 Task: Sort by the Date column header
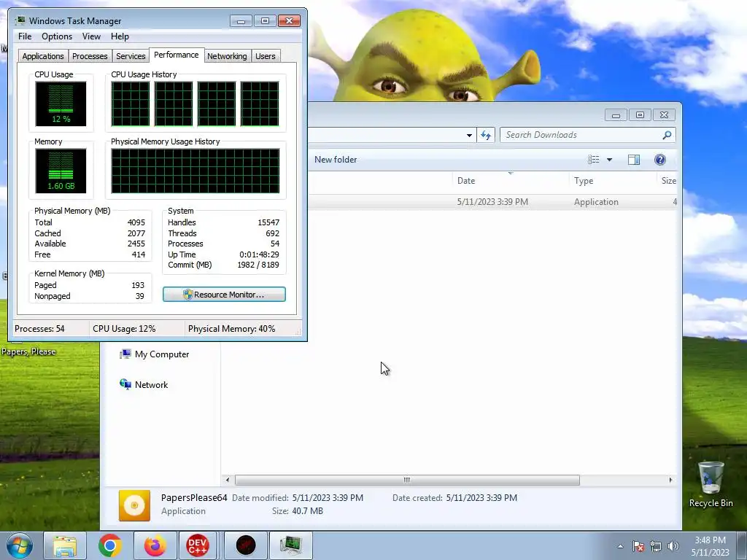510,181
